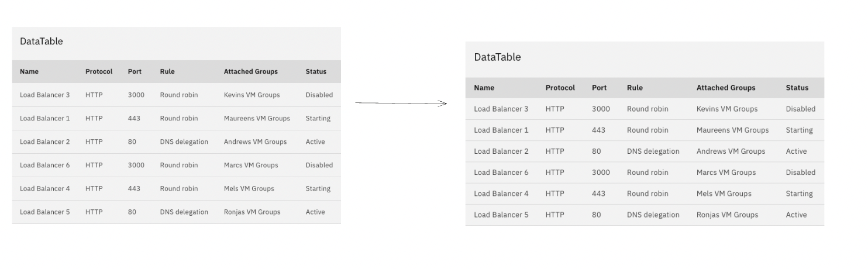This screenshot has width=868, height=269.
Task: Click Kevins VM Groups cell in left table
Action: point(252,95)
